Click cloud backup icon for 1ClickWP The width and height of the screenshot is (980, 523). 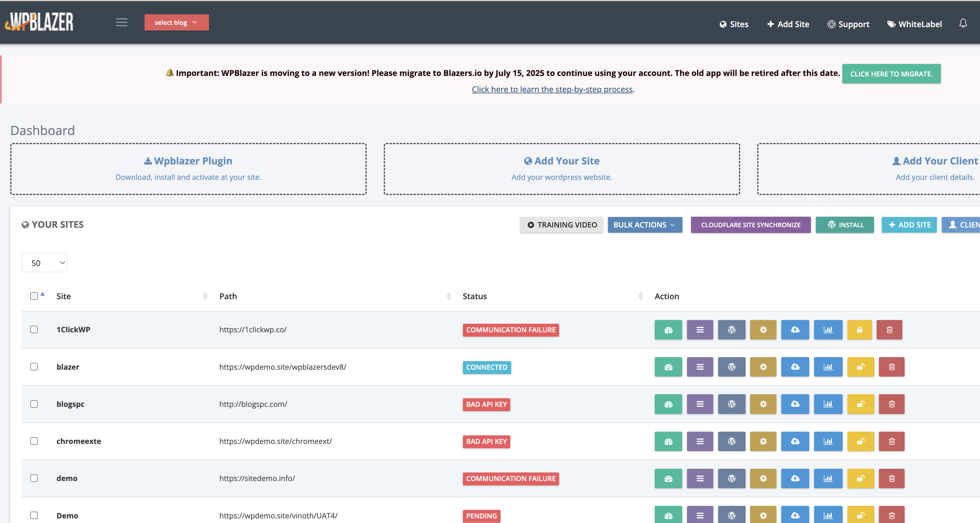point(795,330)
